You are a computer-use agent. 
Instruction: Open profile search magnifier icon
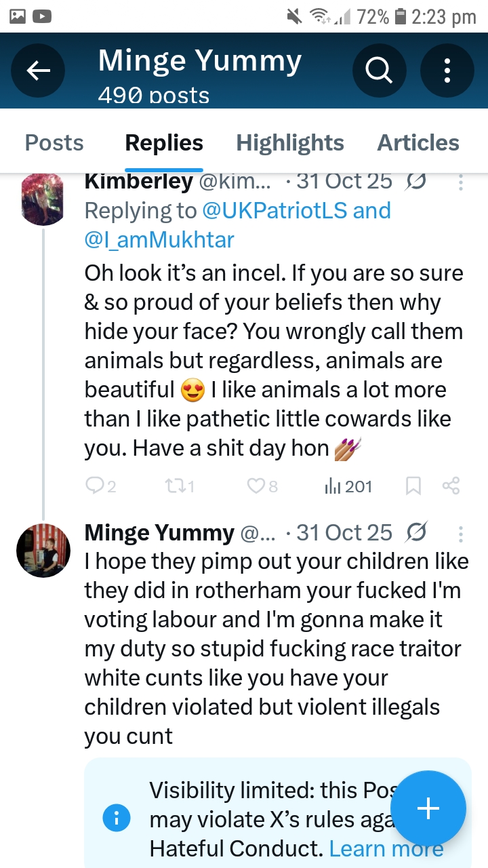click(x=379, y=71)
